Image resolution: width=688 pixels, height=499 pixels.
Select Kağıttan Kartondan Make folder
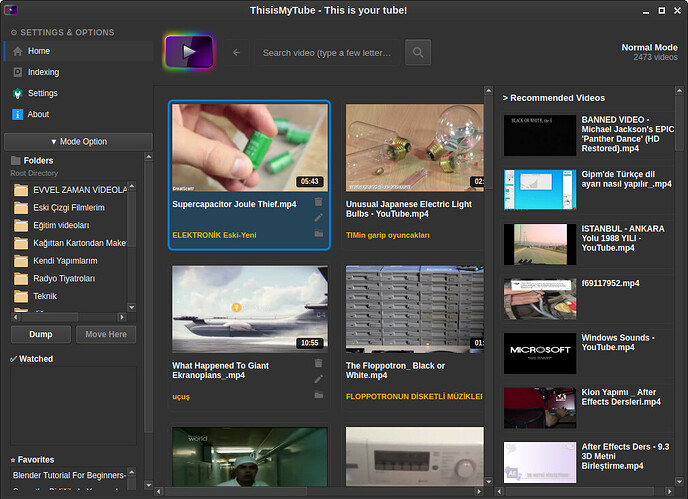pos(70,243)
